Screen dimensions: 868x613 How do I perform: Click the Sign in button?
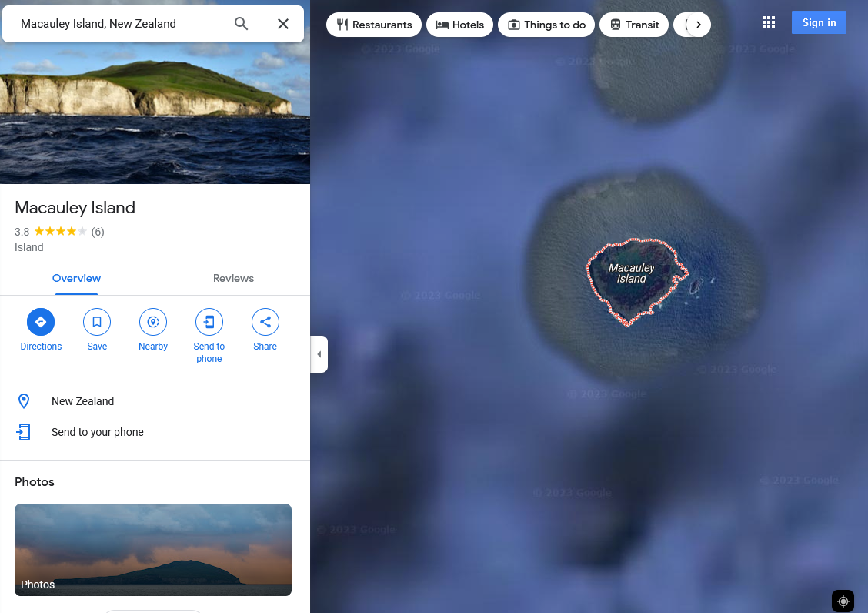pyautogui.click(x=819, y=23)
